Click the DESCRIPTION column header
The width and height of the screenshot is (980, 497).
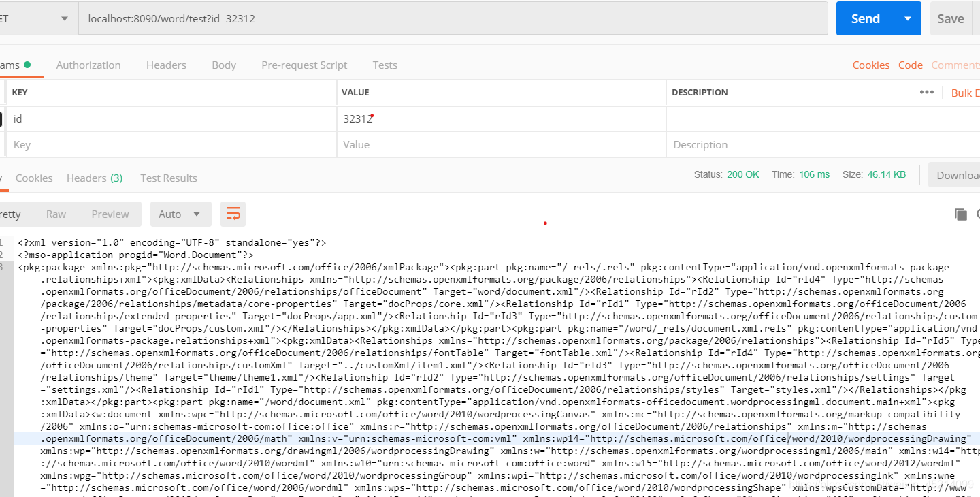click(x=700, y=93)
